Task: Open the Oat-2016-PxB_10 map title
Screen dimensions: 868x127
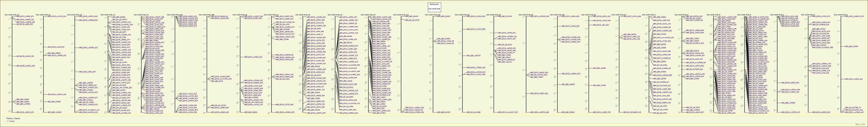Action: 9,15
